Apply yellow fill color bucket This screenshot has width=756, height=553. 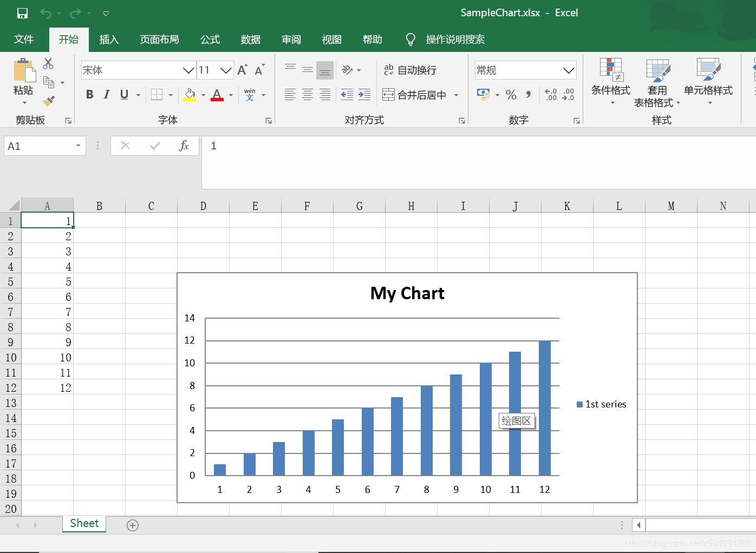tap(190, 95)
